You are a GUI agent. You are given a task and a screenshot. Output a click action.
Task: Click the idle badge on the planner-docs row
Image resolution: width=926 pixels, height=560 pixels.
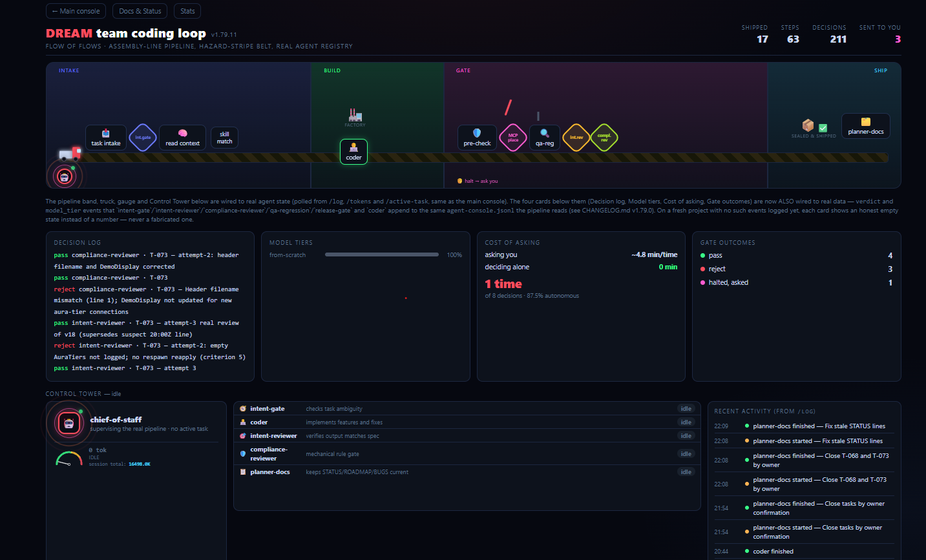(686, 472)
